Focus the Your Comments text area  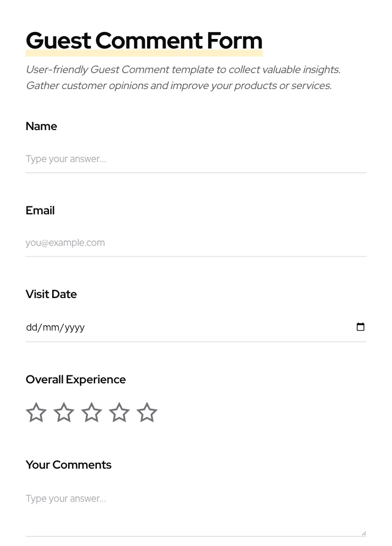[x=195, y=509]
